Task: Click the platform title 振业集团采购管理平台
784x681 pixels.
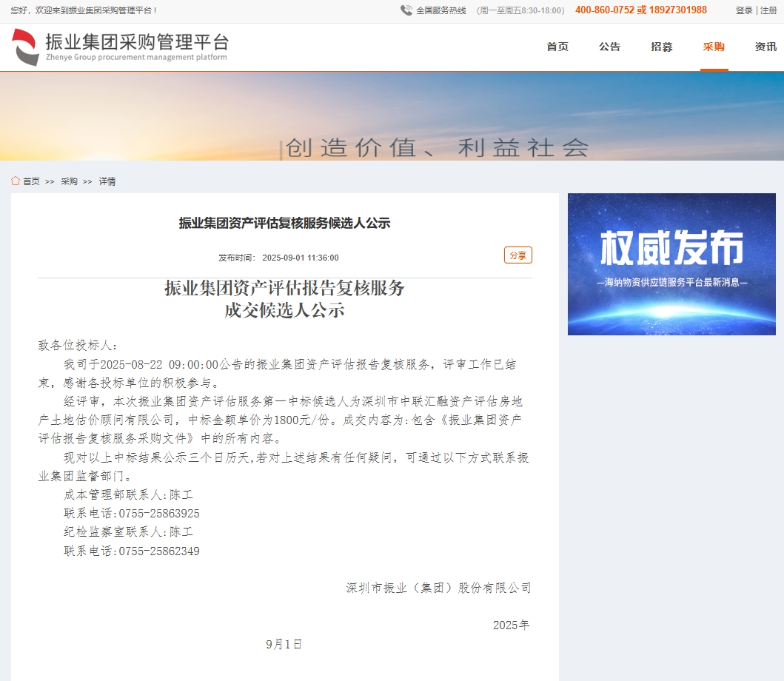Action: (x=138, y=42)
